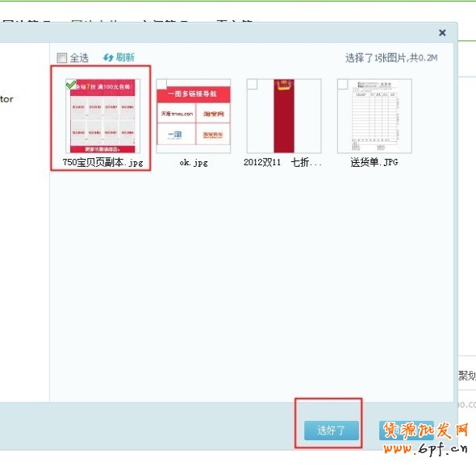The width and height of the screenshot is (476, 466).
Task: Check the ok.jpg image checkbox
Action: [x=161, y=84]
